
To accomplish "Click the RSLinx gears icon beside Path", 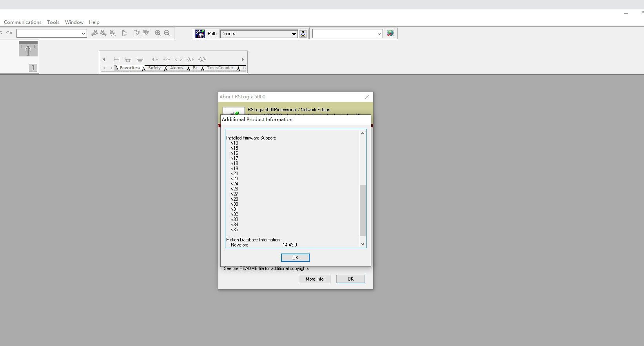I will pos(200,34).
